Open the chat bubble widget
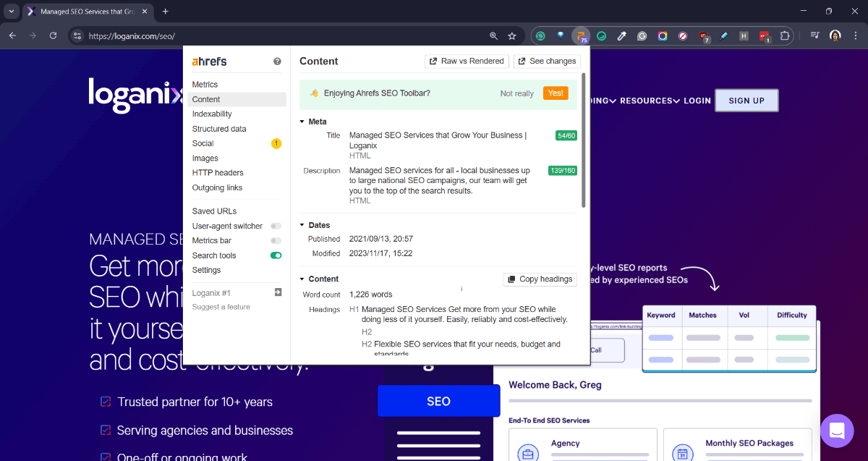The width and height of the screenshot is (868, 461). [837, 431]
